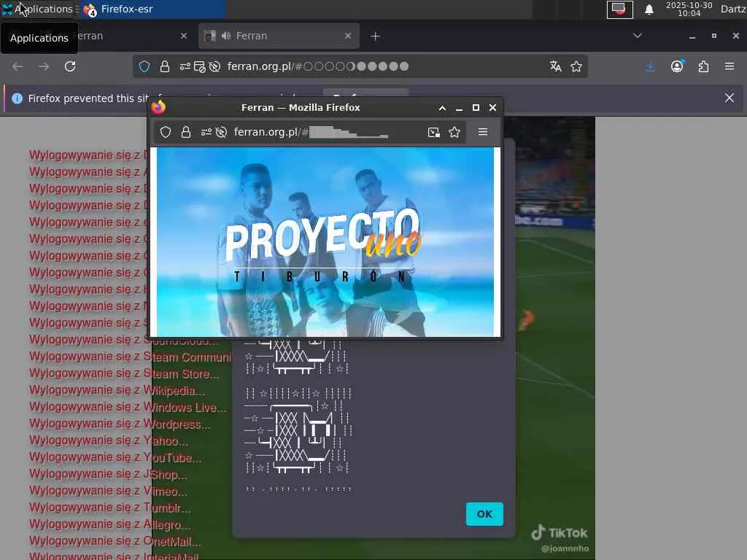Click the display icon in system tray

pos(619,9)
